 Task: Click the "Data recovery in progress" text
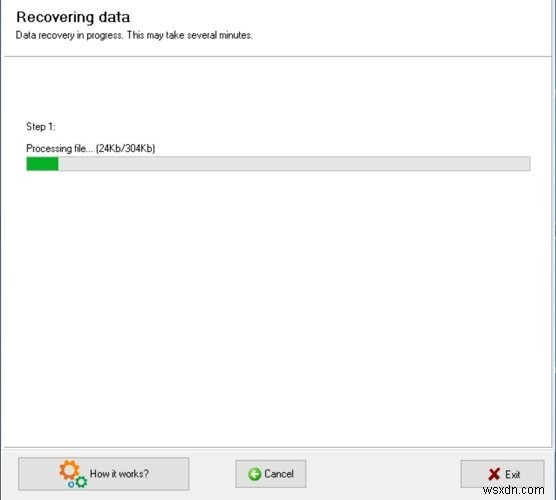(x=70, y=35)
